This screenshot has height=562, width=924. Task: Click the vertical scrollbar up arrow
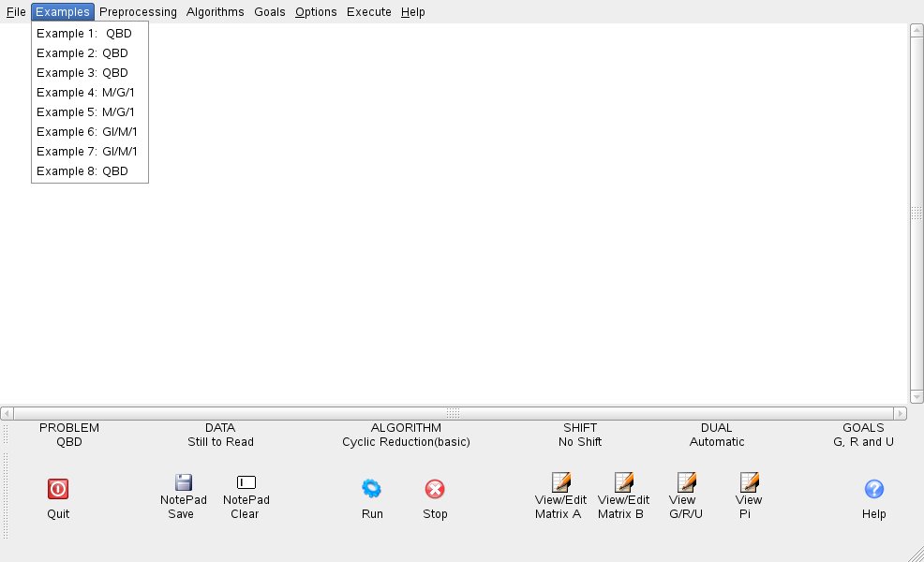pyautogui.click(x=917, y=29)
